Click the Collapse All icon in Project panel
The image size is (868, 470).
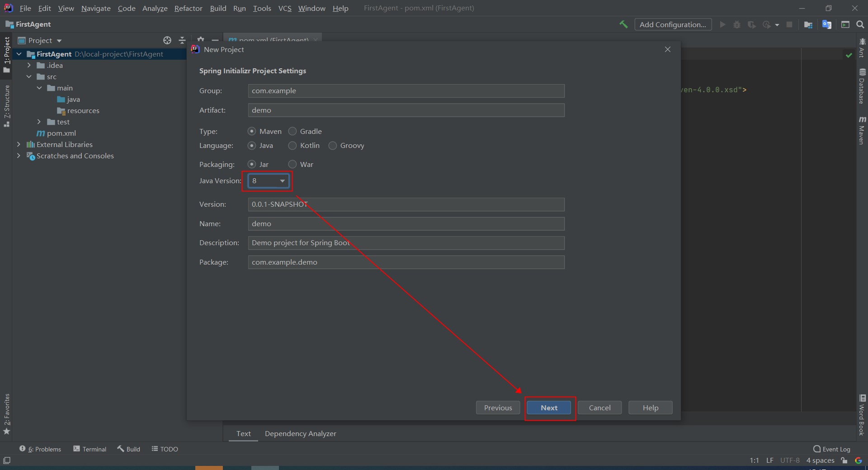[x=182, y=40]
